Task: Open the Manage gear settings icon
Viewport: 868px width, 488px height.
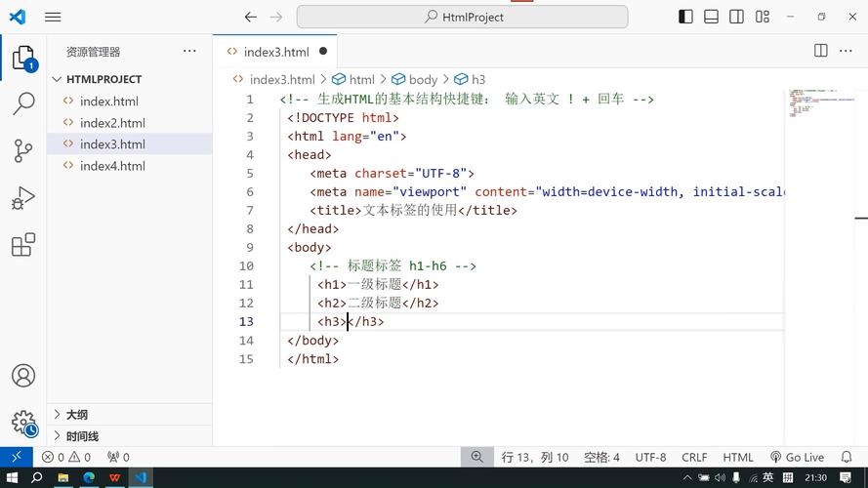Action: [x=23, y=423]
